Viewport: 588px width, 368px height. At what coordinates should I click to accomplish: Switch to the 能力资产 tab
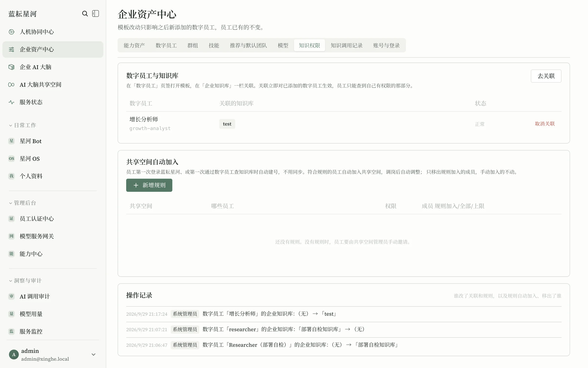pos(134,45)
